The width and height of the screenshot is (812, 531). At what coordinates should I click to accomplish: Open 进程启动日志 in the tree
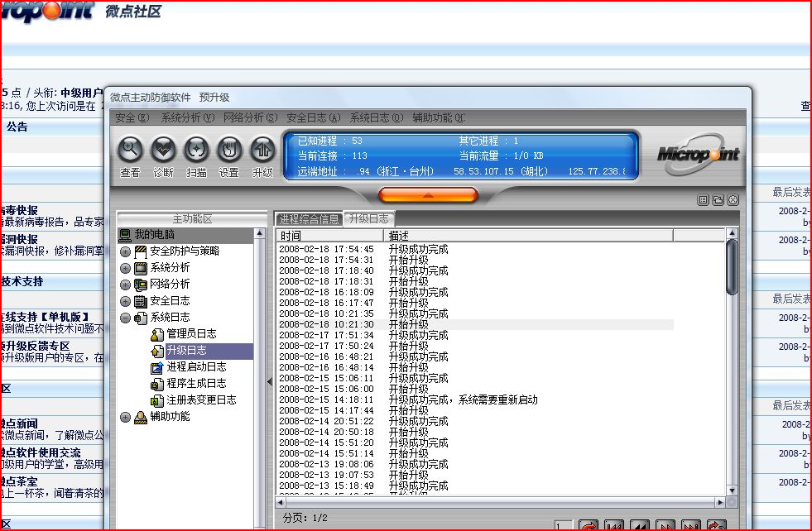[x=196, y=367]
